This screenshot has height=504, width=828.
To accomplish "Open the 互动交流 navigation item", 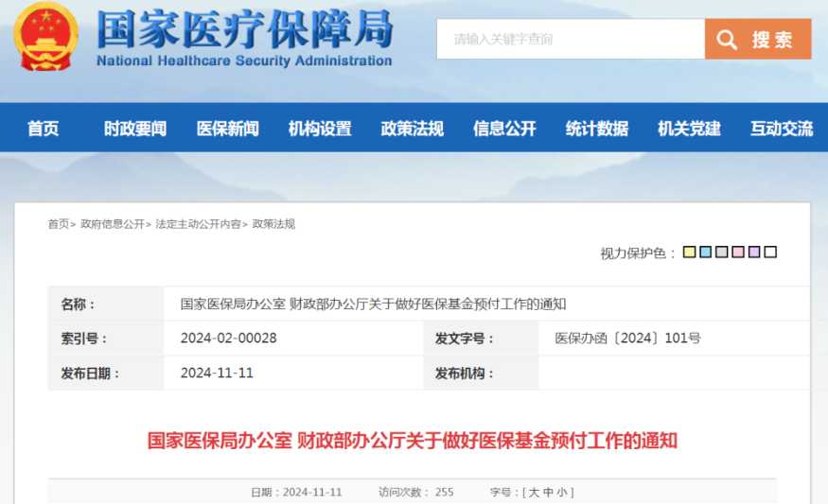I will 782,129.
